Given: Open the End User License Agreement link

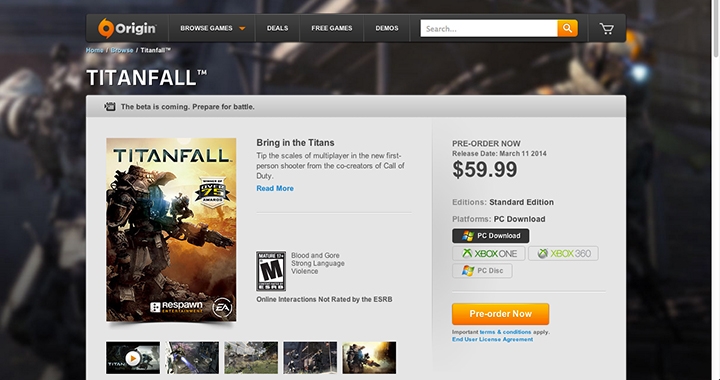Looking at the screenshot, I should click(x=492, y=339).
